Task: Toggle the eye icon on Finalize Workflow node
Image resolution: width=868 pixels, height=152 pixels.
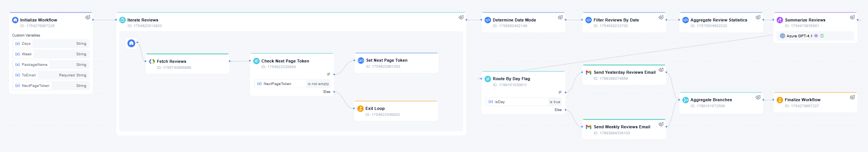Action: (x=852, y=97)
